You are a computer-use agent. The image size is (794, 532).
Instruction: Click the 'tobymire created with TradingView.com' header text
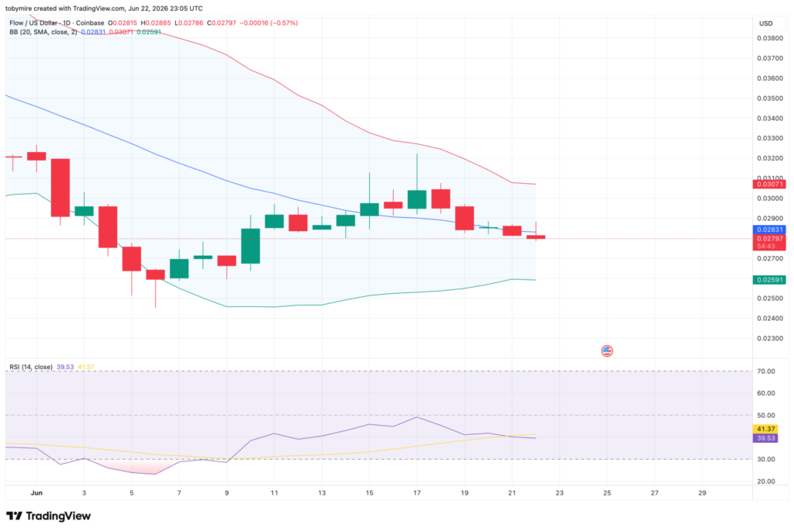[x=65, y=8]
